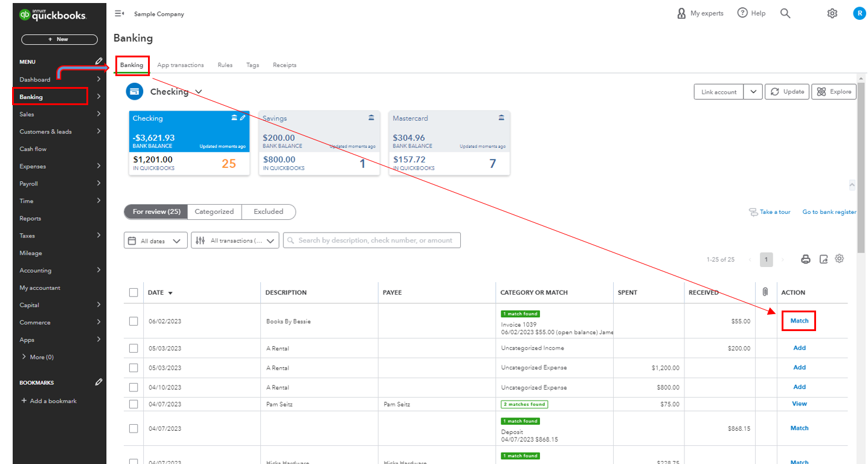The height and width of the screenshot is (464, 868).
Task: Go to the next page arrow
Action: click(783, 260)
